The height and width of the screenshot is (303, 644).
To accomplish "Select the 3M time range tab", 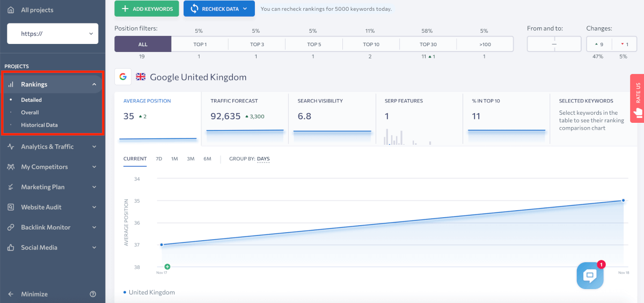I will point(191,159).
